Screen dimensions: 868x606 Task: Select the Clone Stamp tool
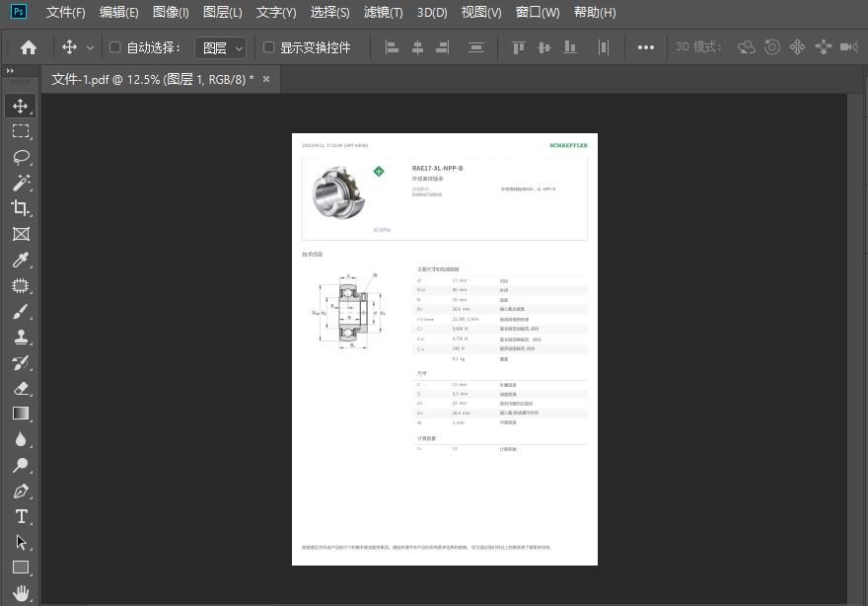coord(21,337)
